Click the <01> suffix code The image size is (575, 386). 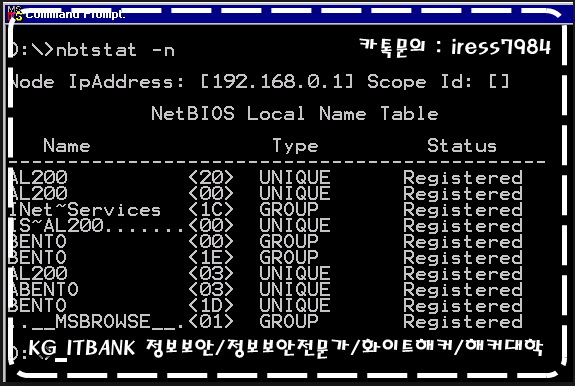(x=211, y=322)
